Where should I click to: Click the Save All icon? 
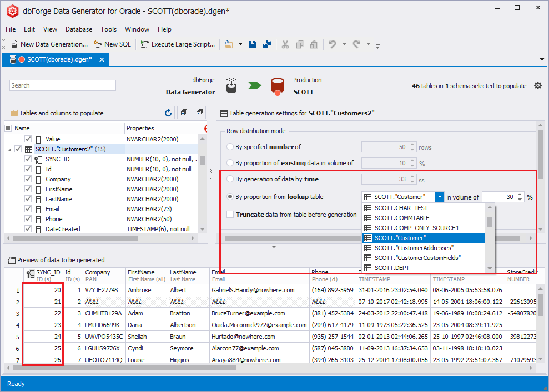click(x=267, y=44)
